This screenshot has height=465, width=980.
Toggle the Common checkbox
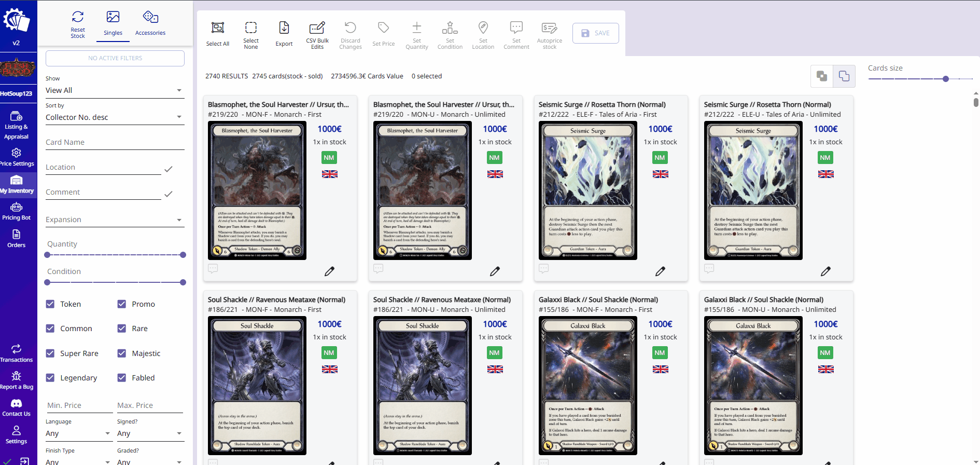50,329
